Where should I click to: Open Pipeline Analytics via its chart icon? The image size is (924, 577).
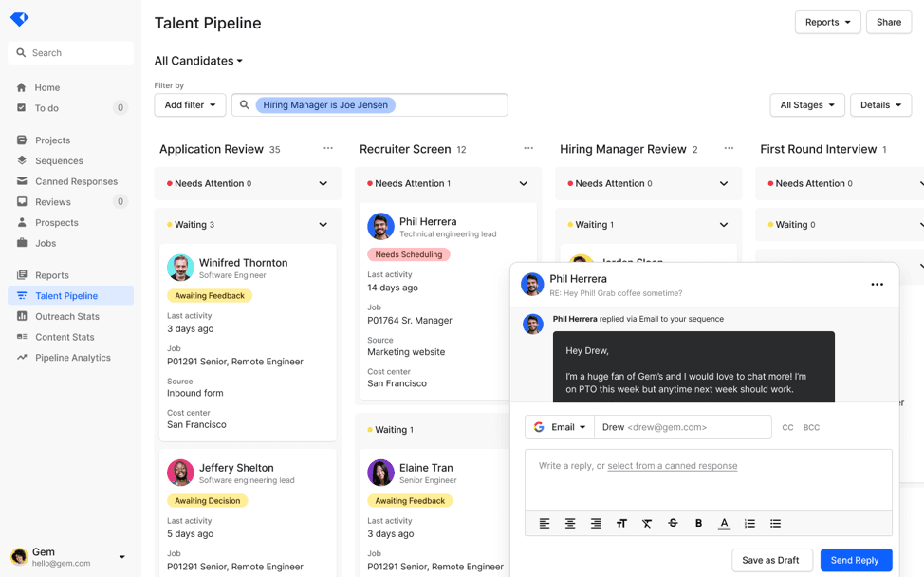[21, 357]
